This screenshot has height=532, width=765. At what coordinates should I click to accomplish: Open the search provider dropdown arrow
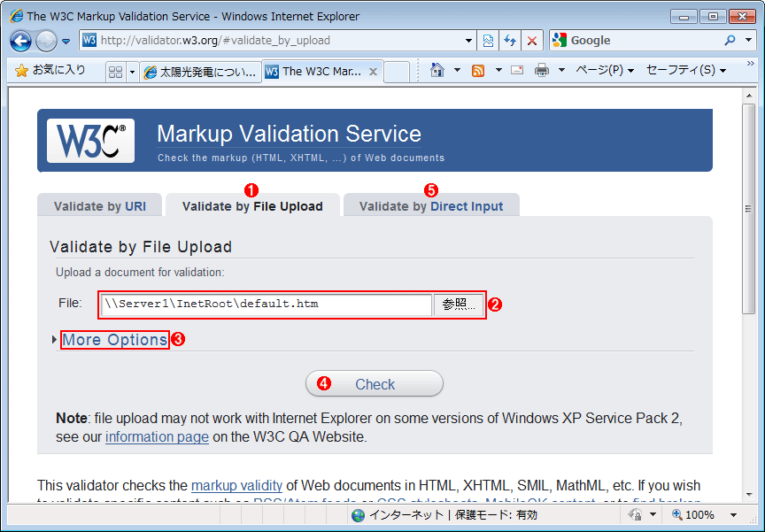[748, 40]
